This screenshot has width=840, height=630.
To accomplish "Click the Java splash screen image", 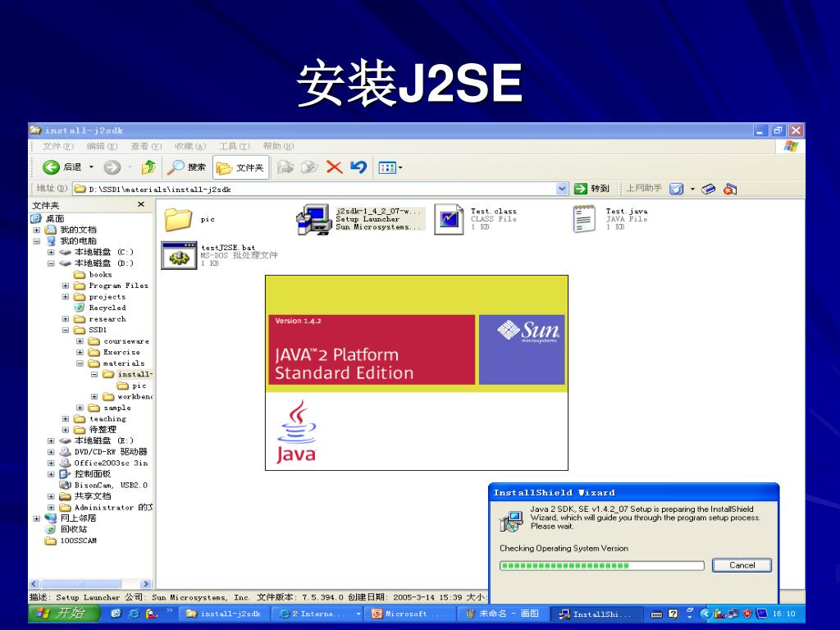I will [x=416, y=373].
